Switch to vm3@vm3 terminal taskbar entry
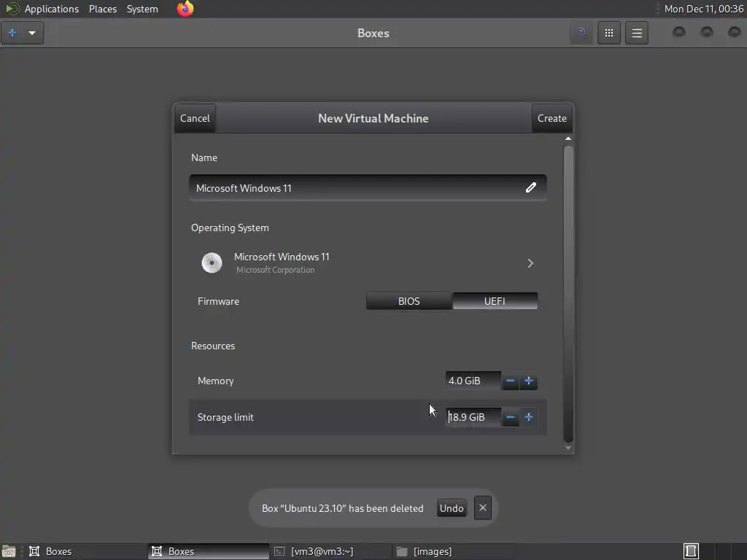Screen dimensions: 747x560 point(330,551)
